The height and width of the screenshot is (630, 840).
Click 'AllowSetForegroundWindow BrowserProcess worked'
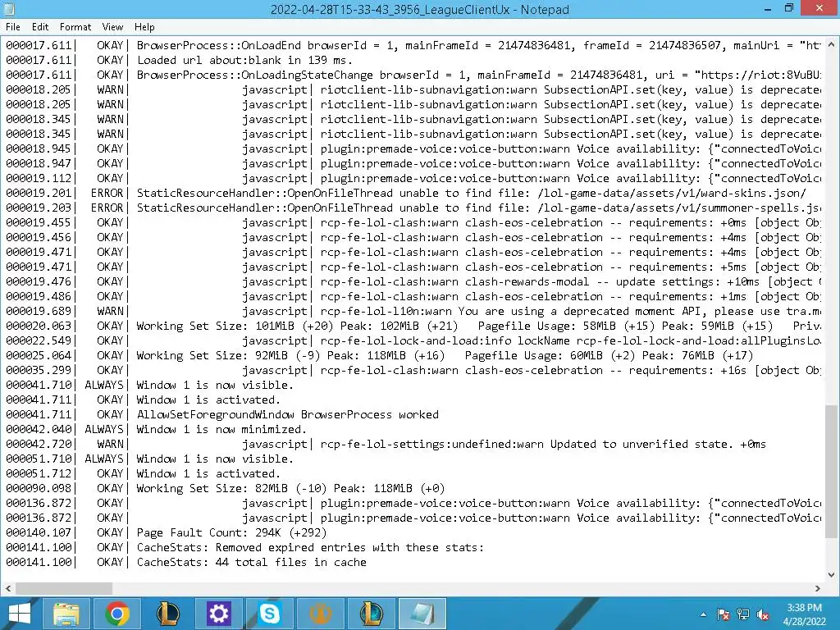click(x=288, y=414)
